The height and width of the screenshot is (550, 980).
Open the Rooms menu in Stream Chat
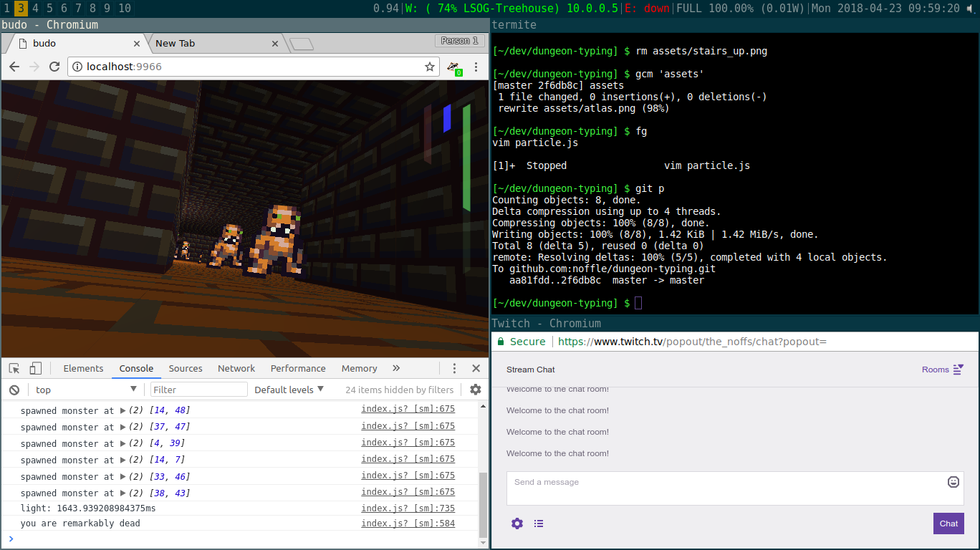click(x=943, y=370)
